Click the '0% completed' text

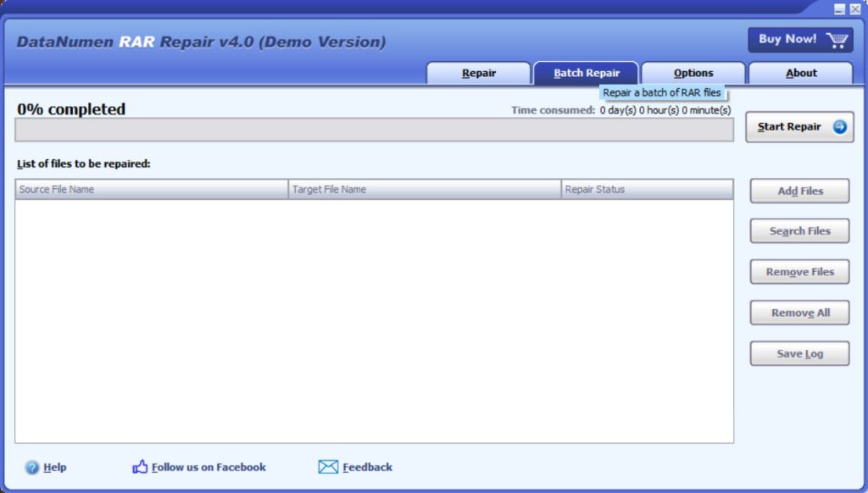pyautogui.click(x=71, y=109)
